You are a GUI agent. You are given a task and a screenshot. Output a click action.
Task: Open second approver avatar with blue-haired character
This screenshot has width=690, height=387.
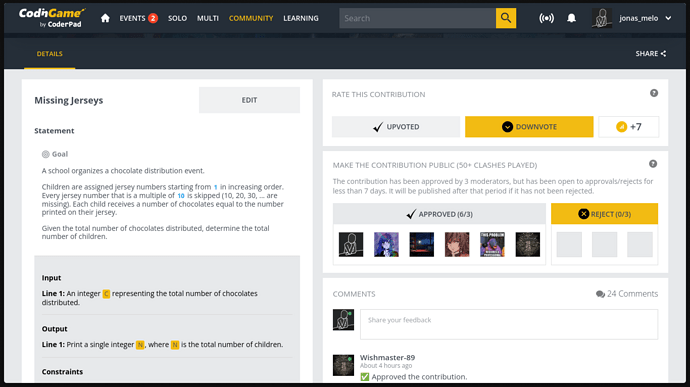386,244
